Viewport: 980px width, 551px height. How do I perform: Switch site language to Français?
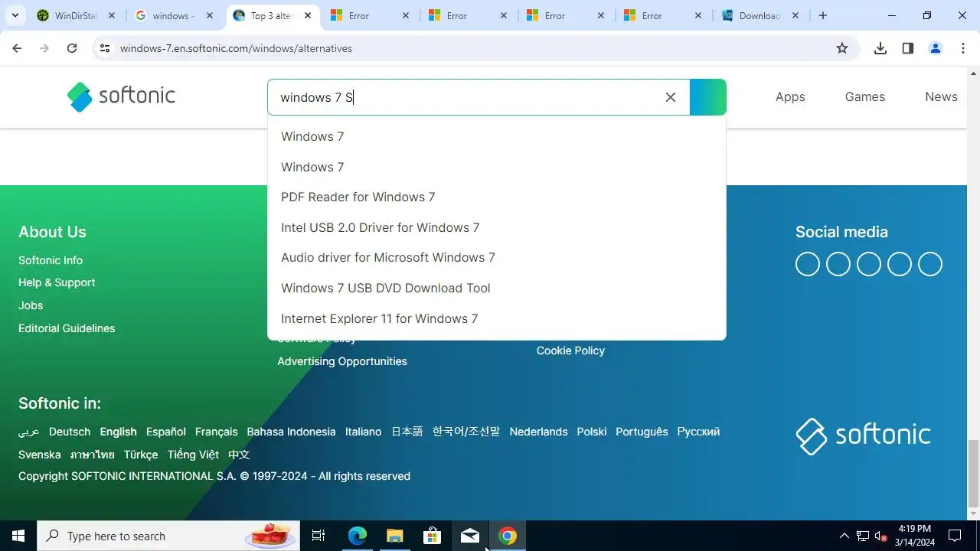216,432
